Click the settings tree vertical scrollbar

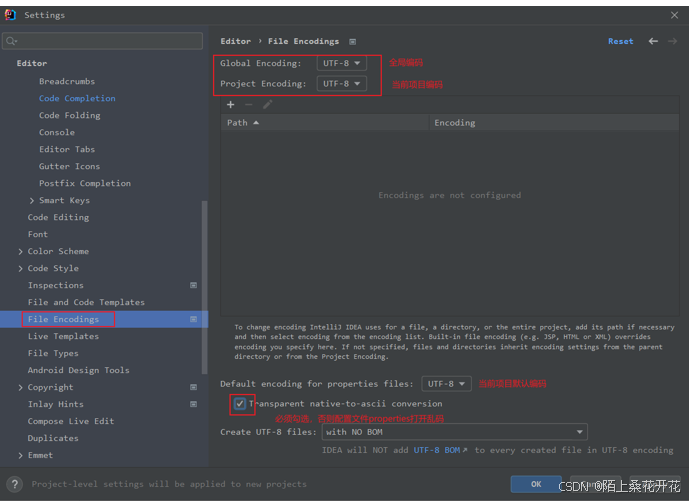(204, 287)
